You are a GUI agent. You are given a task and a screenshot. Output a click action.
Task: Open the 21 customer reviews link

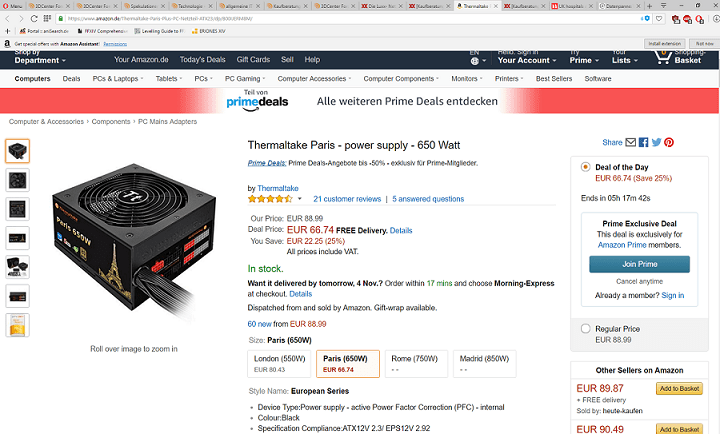347,199
